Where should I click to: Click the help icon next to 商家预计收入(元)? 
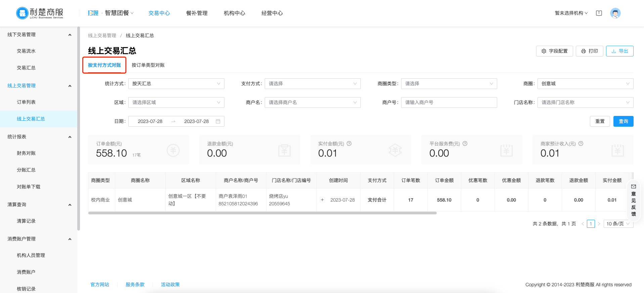point(581,143)
